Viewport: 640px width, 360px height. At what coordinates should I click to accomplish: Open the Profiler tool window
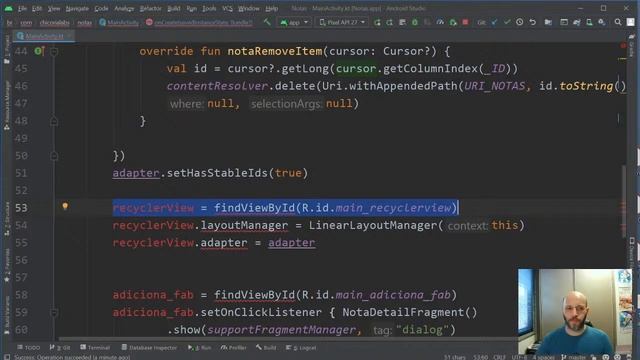pos(233,347)
